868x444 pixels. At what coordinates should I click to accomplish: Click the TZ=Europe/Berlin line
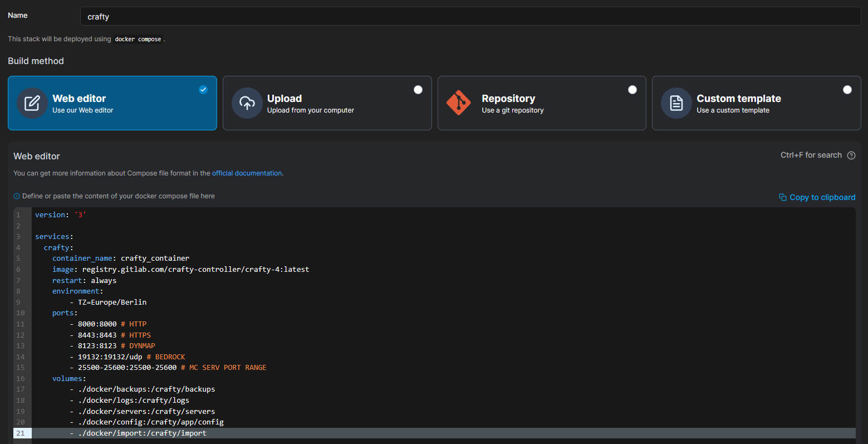109,302
